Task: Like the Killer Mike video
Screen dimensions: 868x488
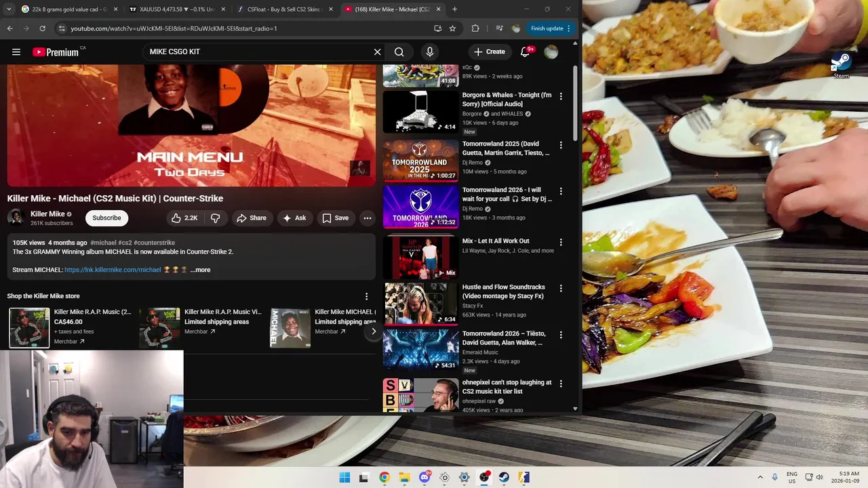Action: (184, 218)
